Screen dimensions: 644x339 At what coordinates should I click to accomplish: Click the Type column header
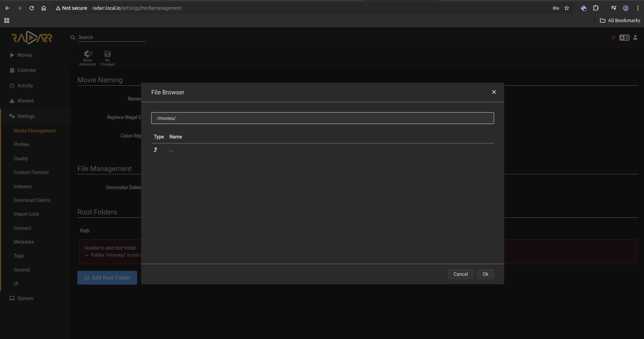pos(159,137)
